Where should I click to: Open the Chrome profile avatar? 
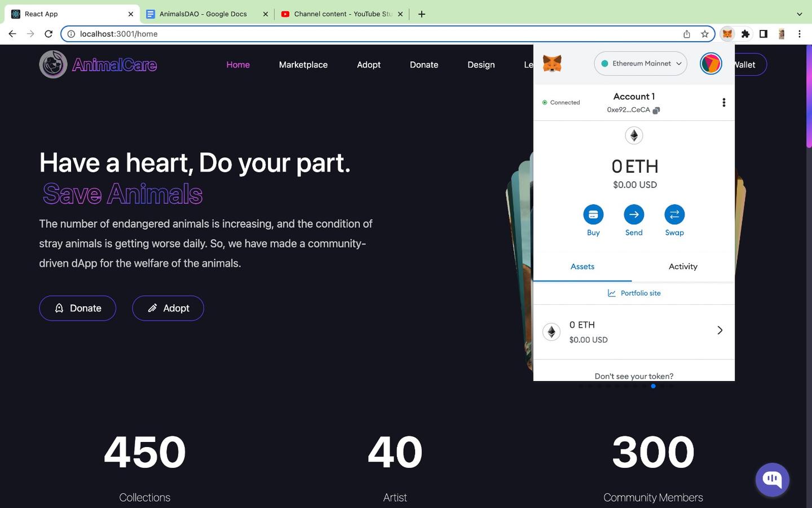coord(782,34)
